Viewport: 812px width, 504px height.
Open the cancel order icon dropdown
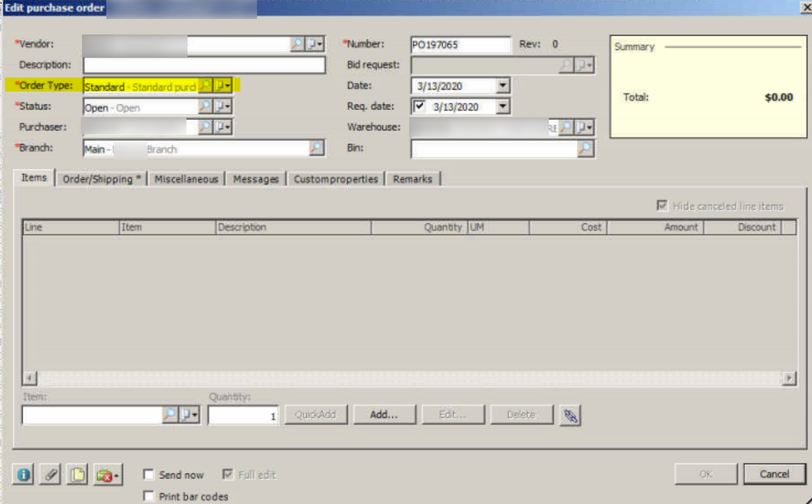108,475
